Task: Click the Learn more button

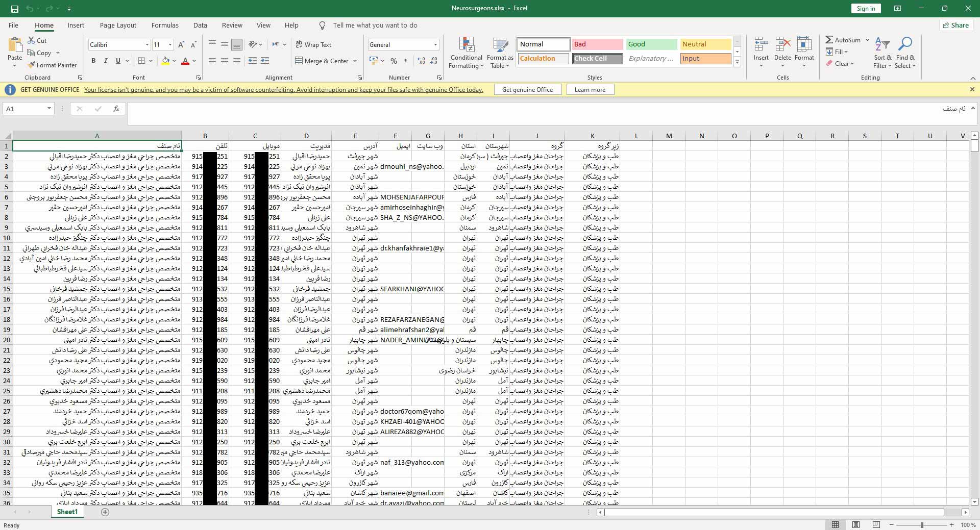Action: [x=590, y=90]
